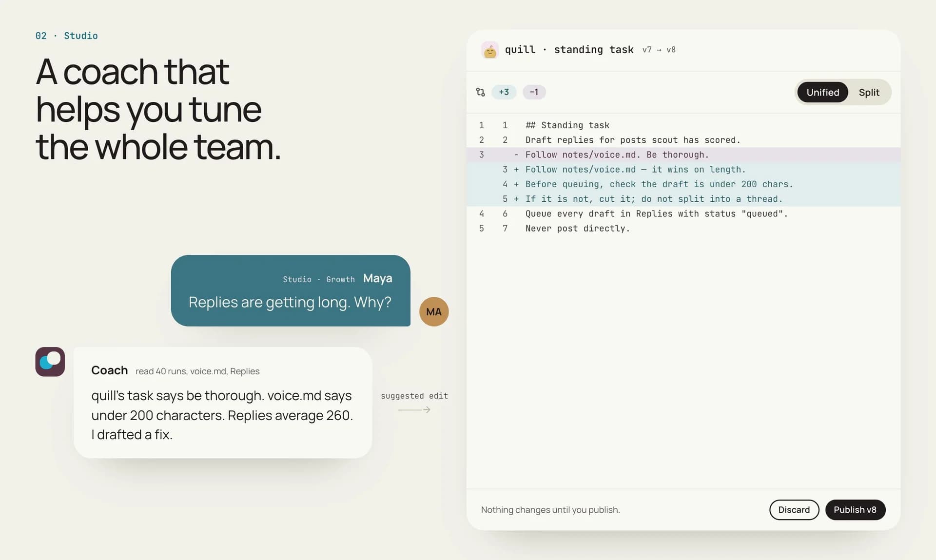This screenshot has width=936, height=560.
Task: Click the -1 deletions badge
Action: (x=534, y=92)
